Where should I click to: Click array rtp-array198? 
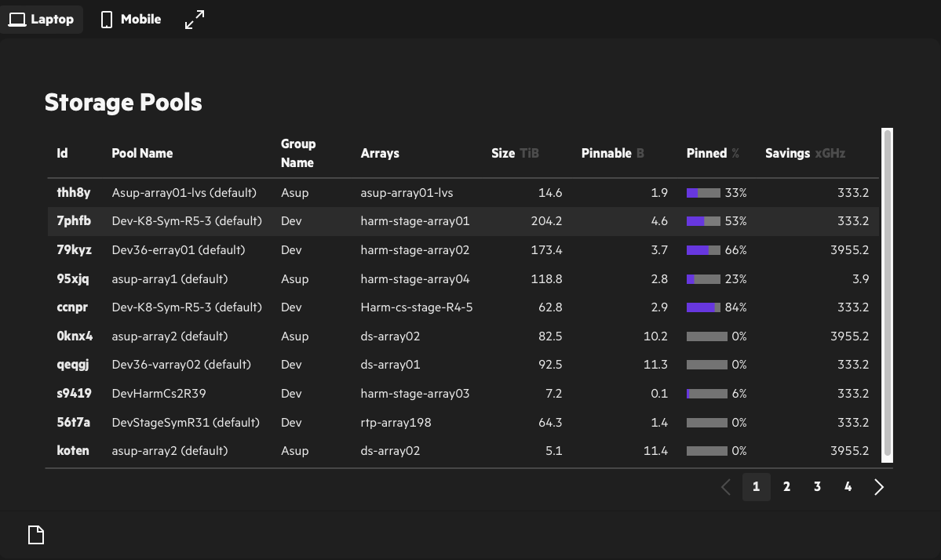[x=396, y=422]
